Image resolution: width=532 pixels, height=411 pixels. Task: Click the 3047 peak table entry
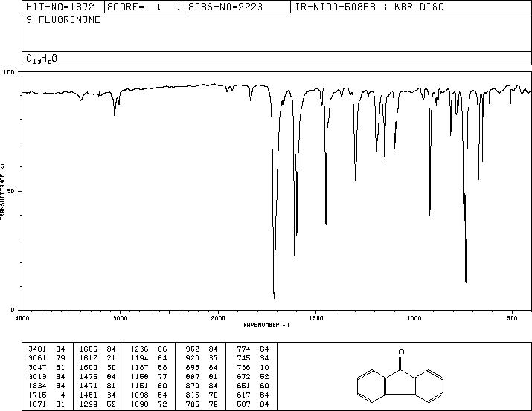[x=46, y=367]
